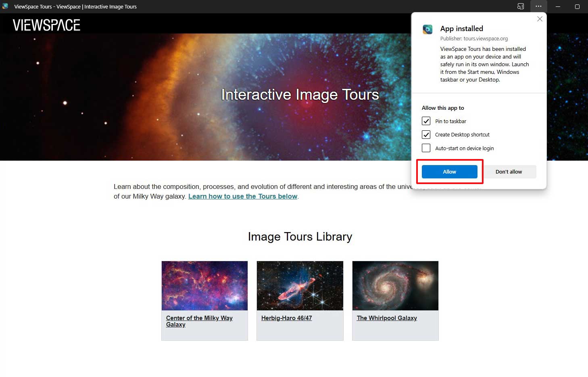Click the Publisher: tours.viewspace.org text
The width and height of the screenshot is (588, 377).
tap(474, 39)
